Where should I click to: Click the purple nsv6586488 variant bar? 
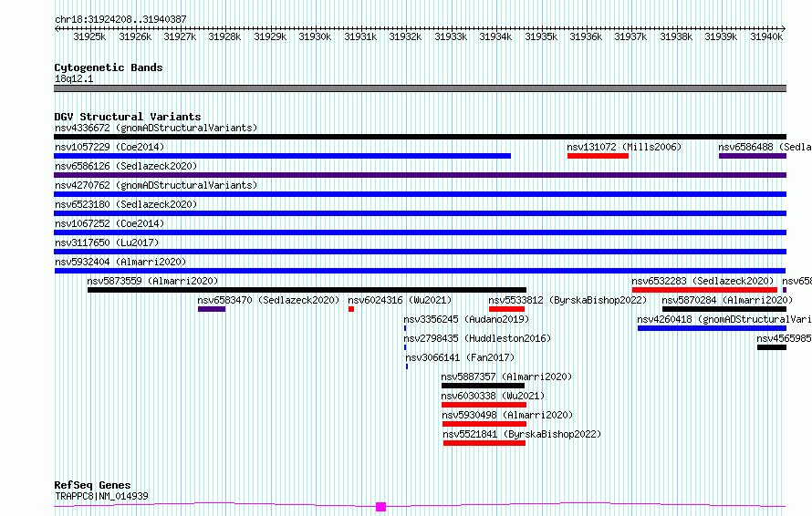(x=753, y=156)
